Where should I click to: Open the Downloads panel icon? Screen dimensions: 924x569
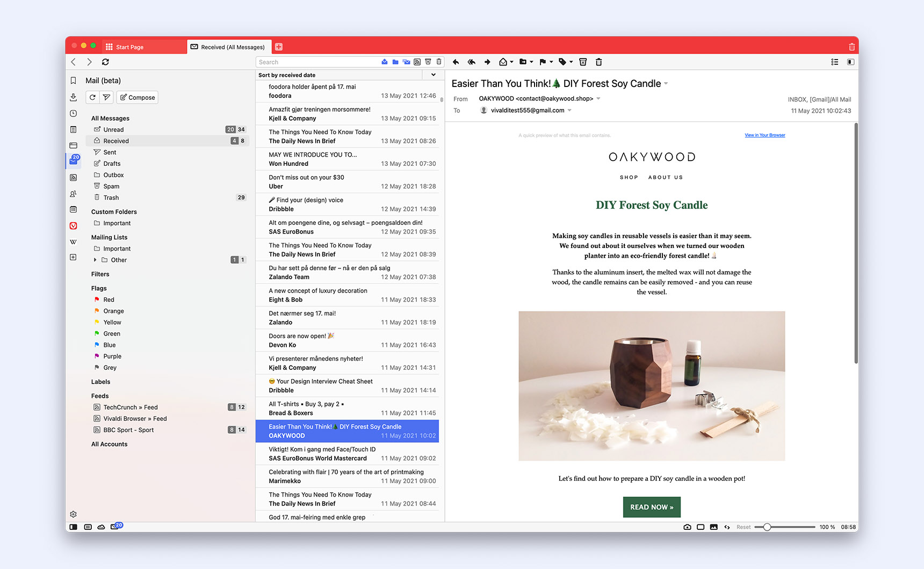point(73,97)
